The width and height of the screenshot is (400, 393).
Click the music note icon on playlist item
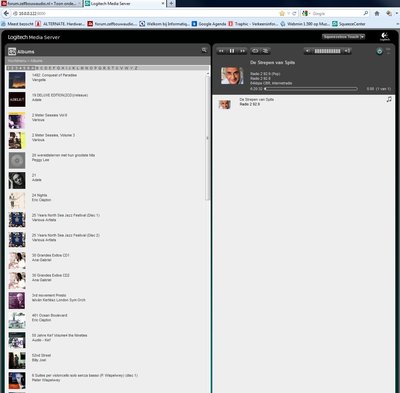[x=389, y=99]
